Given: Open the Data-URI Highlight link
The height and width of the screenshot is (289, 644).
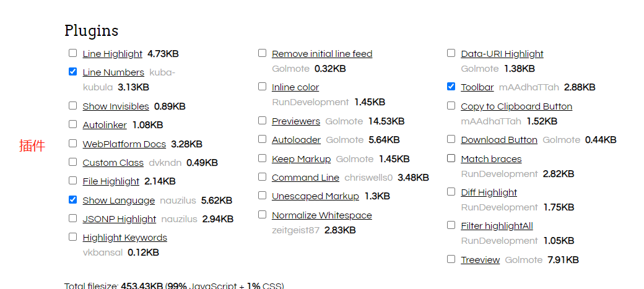Looking at the screenshot, I should coord(502,54).
